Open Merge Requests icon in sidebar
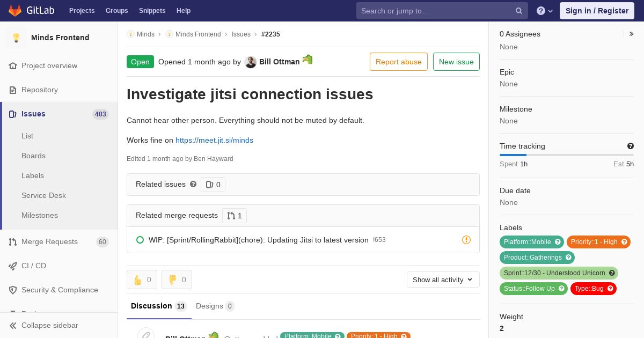 coord(13,241)
